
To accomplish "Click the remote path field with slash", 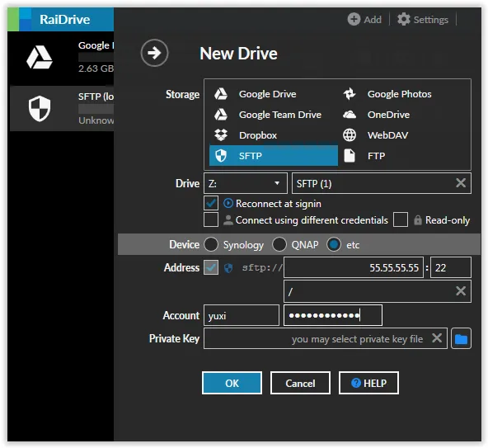I will 378,291.
